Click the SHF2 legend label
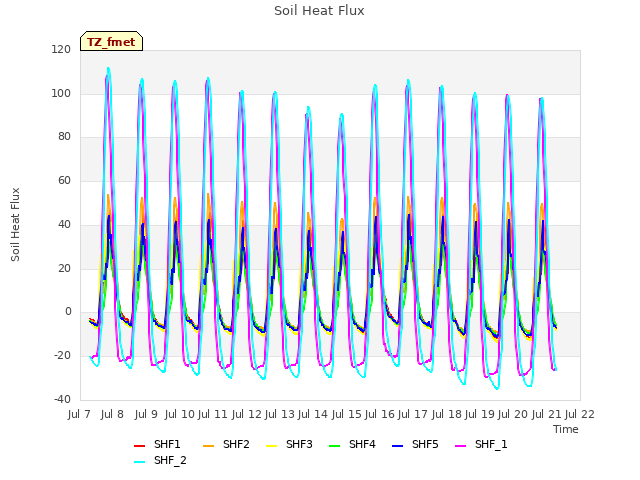Image resolution: width=640 pixels, height=480 pixels. [x=236, y=444]
